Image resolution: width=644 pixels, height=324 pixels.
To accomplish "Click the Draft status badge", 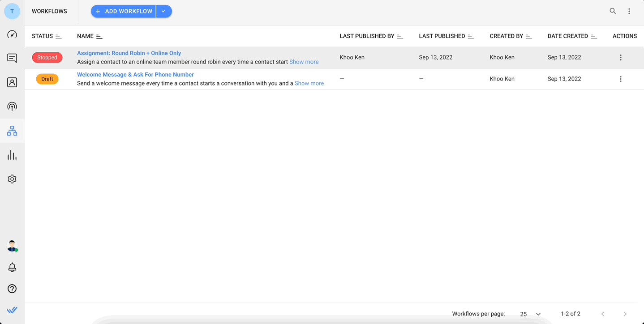I will 47,79.
